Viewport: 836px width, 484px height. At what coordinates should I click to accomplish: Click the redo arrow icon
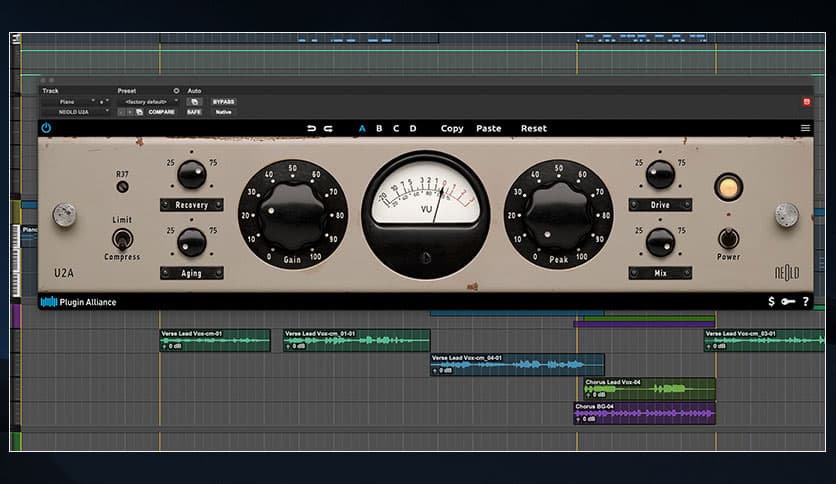click(x=328, y=128)
